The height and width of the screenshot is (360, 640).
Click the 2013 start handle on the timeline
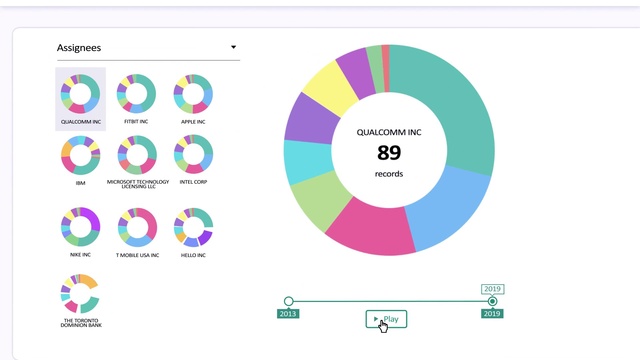[x=289, y=301]
